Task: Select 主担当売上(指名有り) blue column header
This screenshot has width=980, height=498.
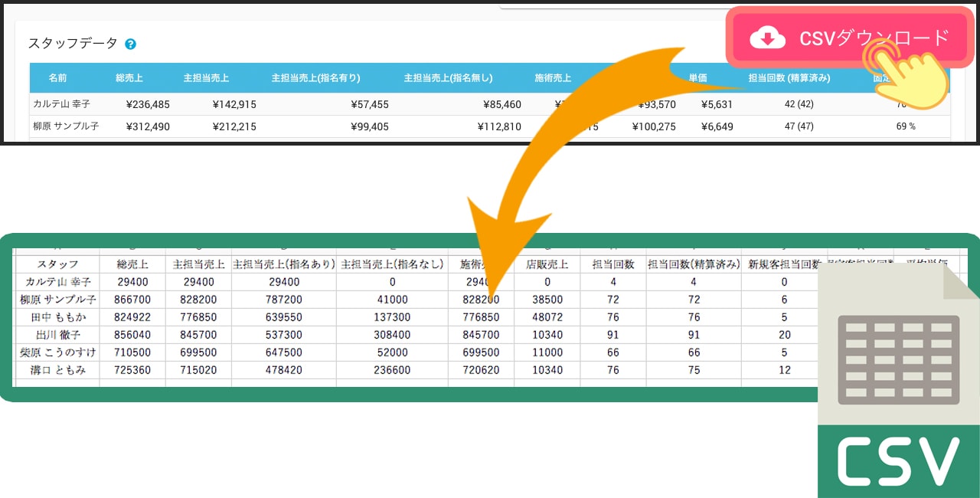Action: coord(315,77)
